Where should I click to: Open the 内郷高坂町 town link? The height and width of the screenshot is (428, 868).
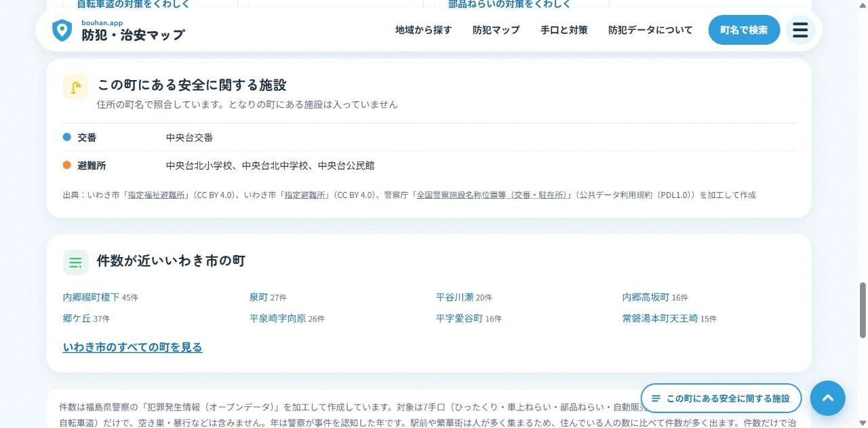[x=646, y=297]
